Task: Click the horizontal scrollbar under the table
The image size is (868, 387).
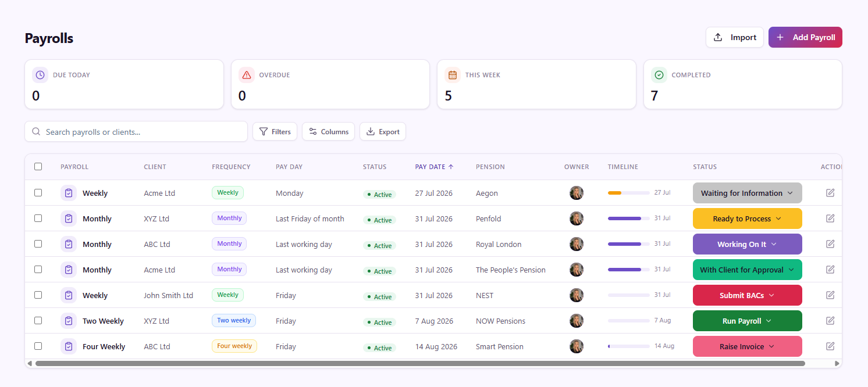Action: point(420,364)
